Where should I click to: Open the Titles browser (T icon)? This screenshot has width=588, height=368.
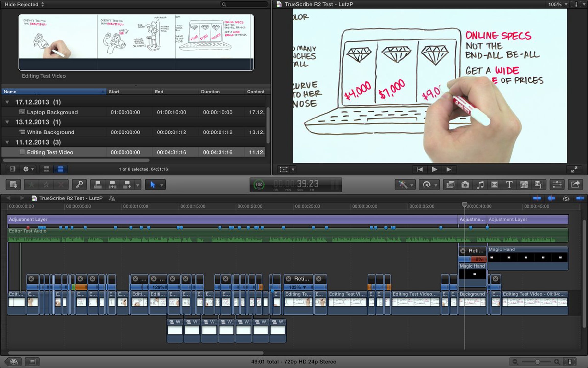[509, 185]
